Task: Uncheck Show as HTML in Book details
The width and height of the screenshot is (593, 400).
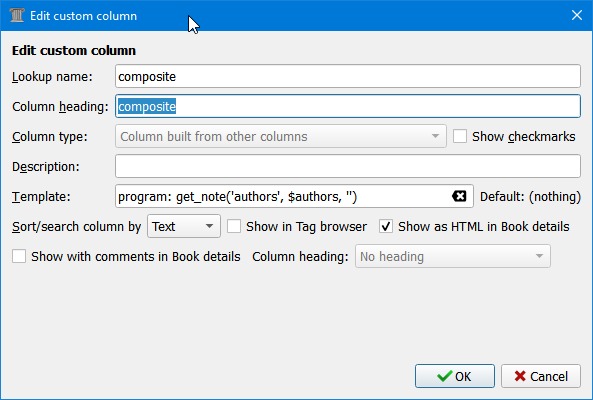Action: coord(386,226)
